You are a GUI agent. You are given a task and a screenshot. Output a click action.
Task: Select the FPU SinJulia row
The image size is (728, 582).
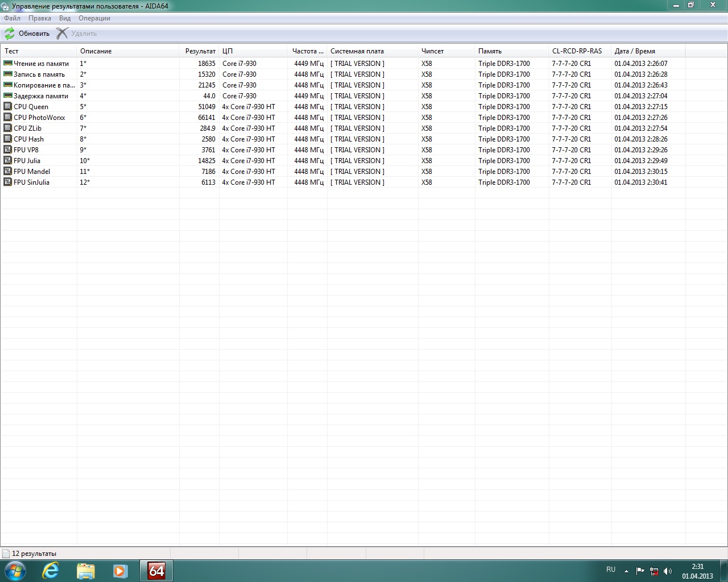(344, 182)
